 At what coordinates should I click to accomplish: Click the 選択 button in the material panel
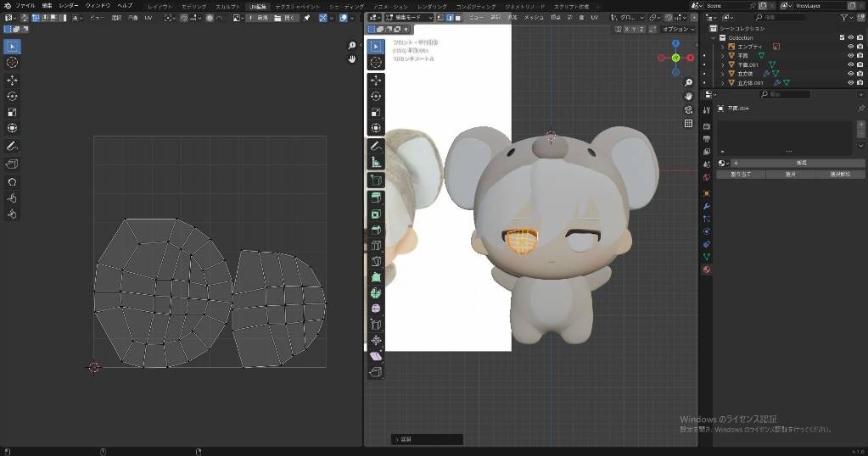coord(788,174)
